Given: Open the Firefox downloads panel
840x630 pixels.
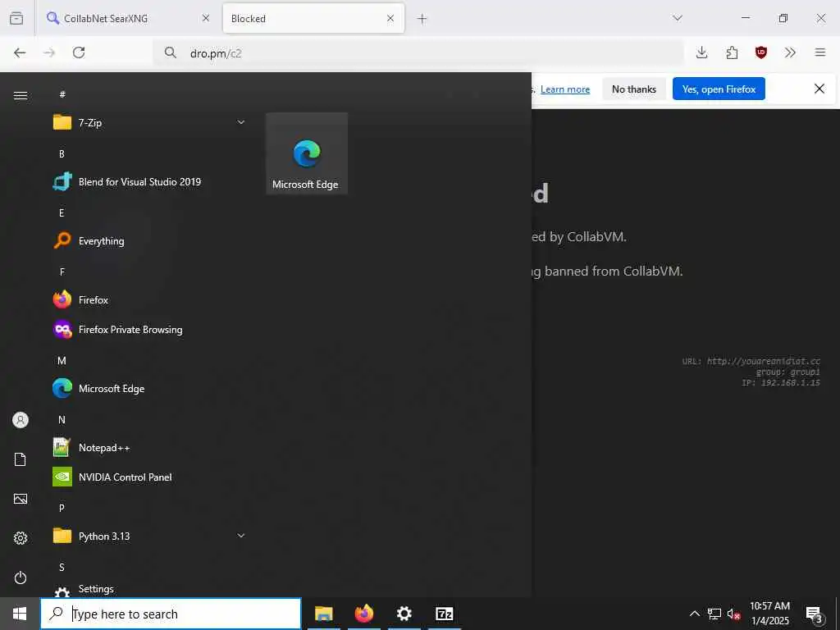Looking at the screenshot, I should click(x=702, y=52).
